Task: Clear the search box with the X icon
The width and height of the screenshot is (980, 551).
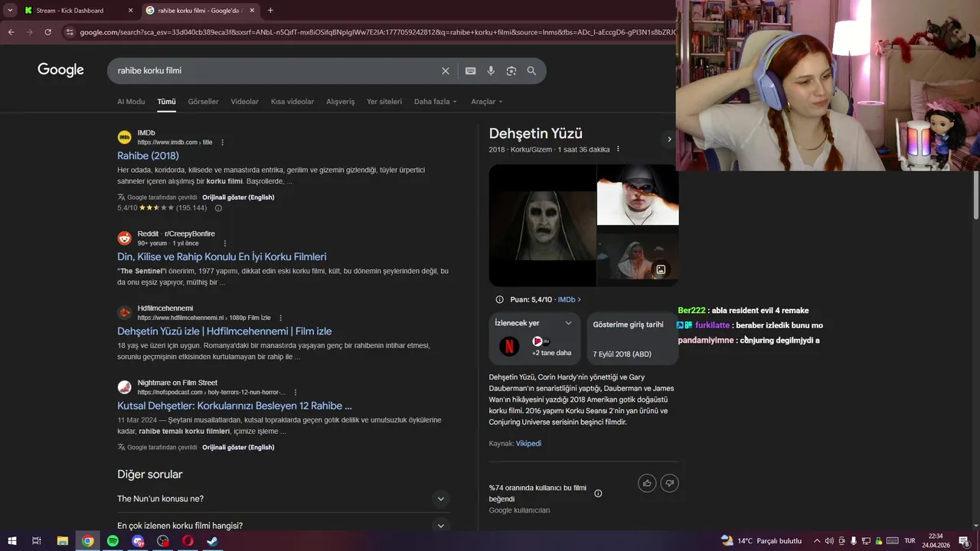Action: coord(446,70)
